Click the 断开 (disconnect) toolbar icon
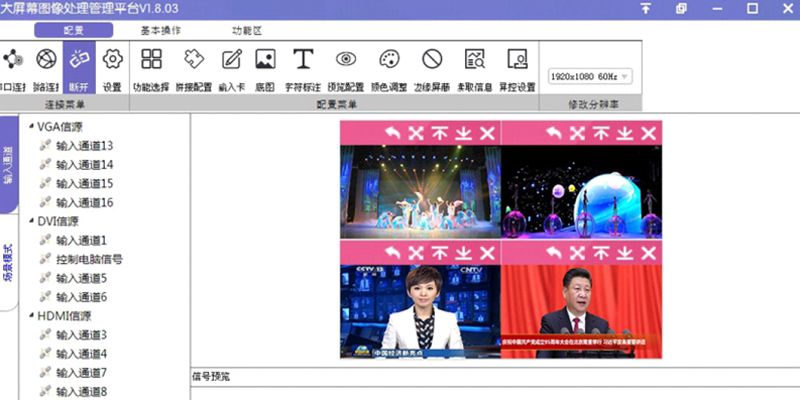Viewport: 800px width, 400px height. [x=78, y=66]
